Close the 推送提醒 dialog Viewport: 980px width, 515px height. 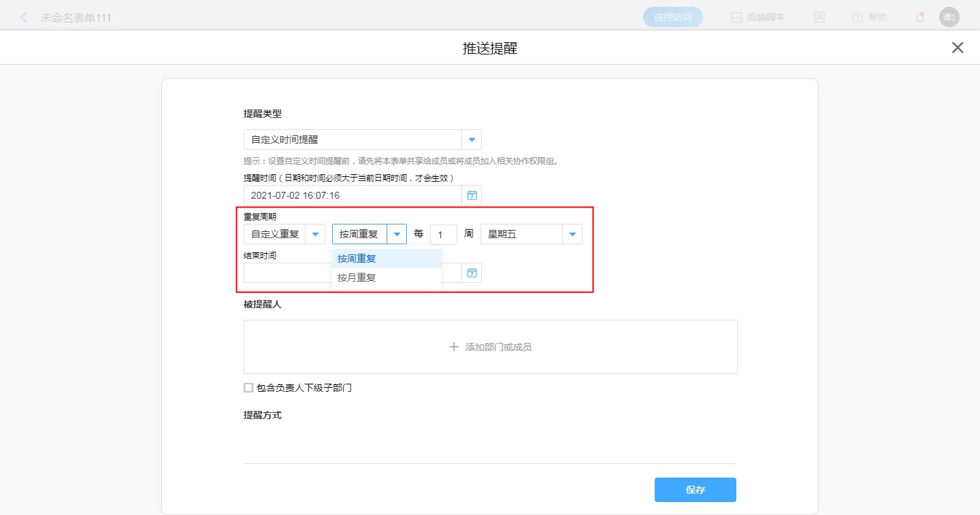958,48
